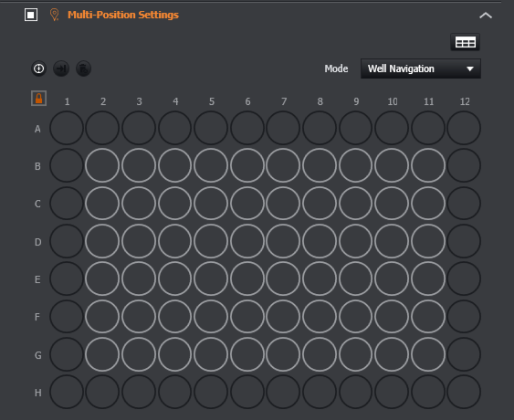Select well D6 on the plate

tap(247, 241)
